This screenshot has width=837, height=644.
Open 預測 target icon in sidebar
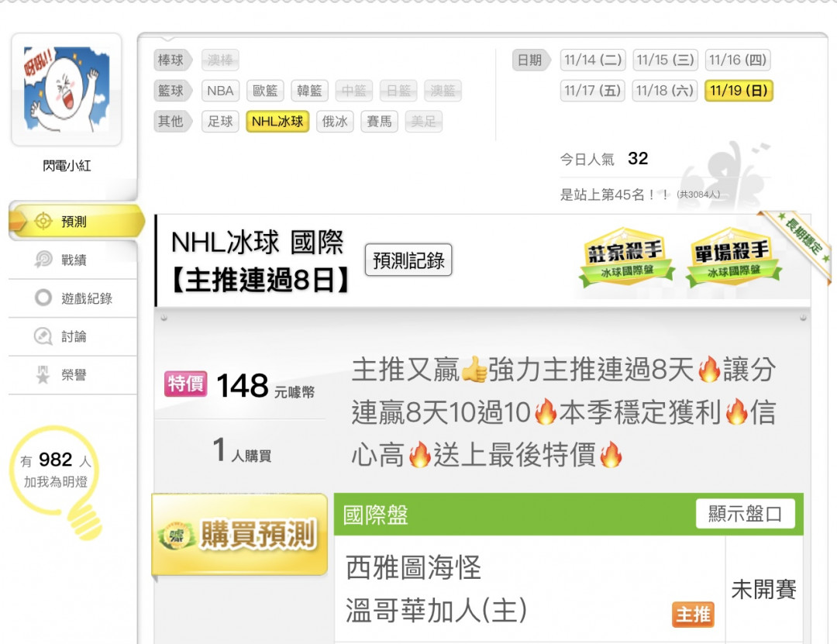[43, 221]
